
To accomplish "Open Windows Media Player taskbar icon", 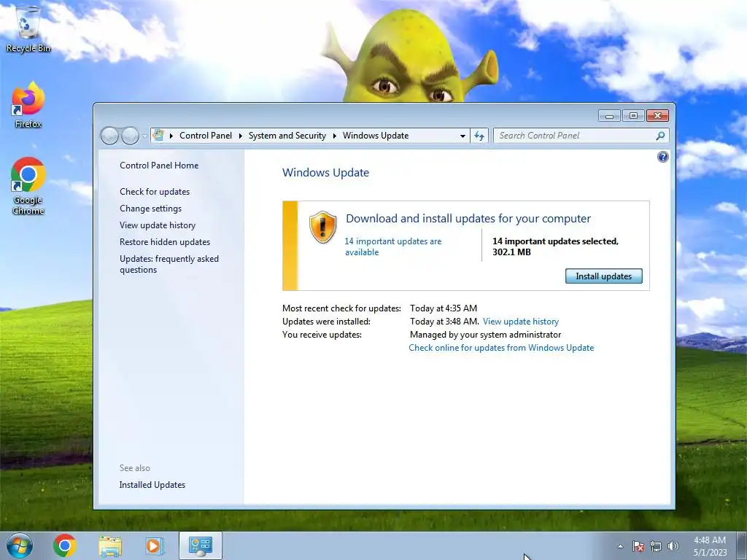I will tap(155, 545).
